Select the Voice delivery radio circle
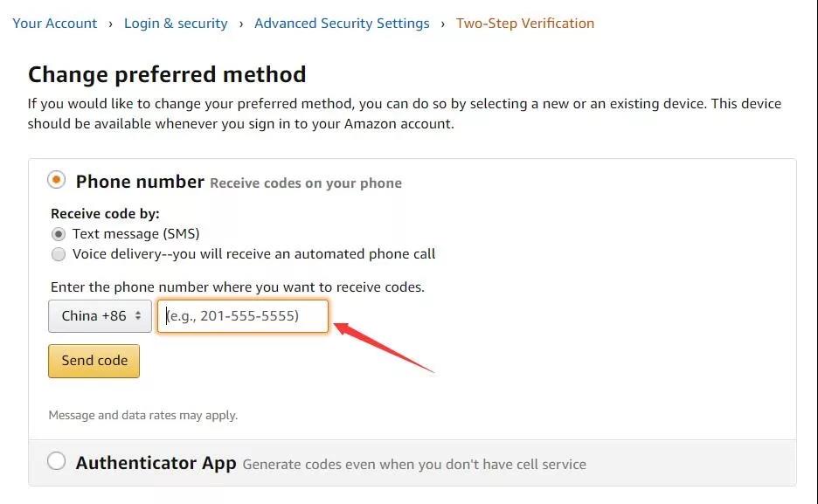818x504 pixels. (59, 254)
